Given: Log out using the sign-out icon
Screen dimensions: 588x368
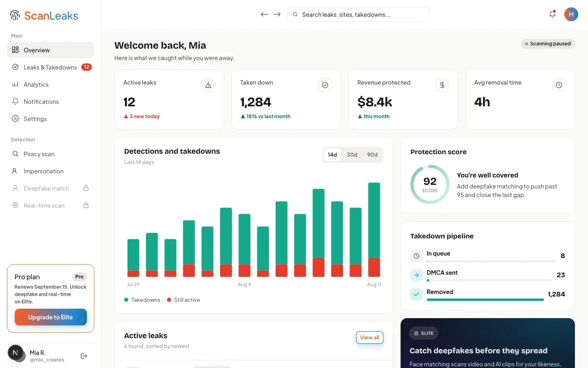Looking at the screenshot, I should coord(84,356).
